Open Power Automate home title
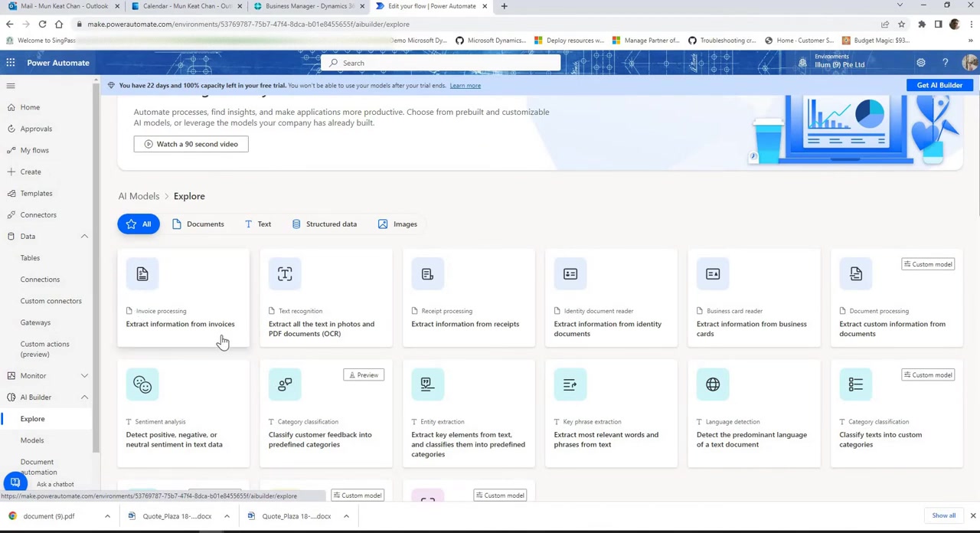The image size is (980, 533). point(58,63)
